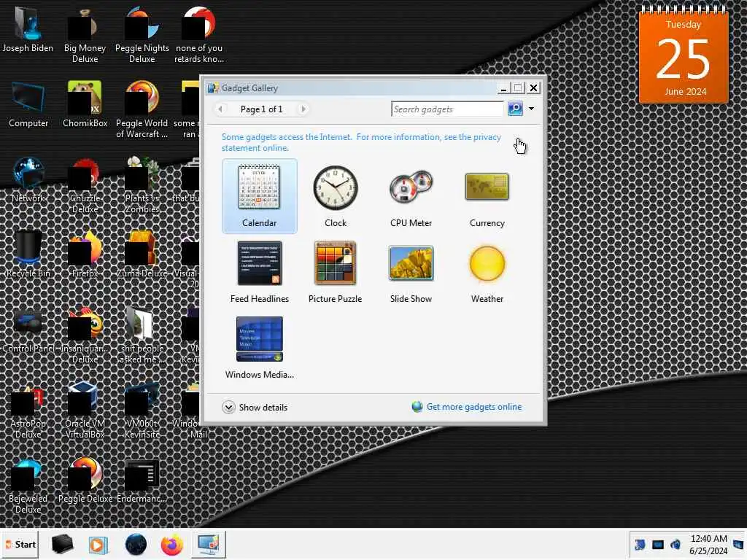
Task: Select the Peggle Nights Deluxe icon
Action: (142, 36)
